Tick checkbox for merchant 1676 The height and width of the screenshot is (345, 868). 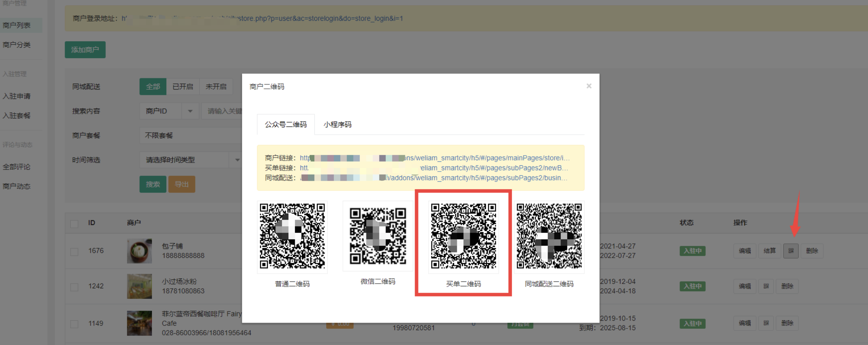[74, 252]
